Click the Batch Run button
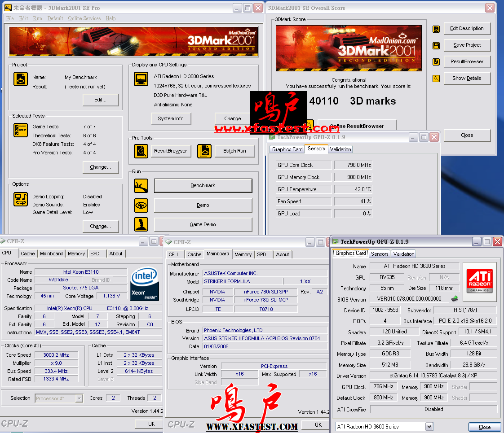Screen dimensions: 504x433 pos(234,151)
